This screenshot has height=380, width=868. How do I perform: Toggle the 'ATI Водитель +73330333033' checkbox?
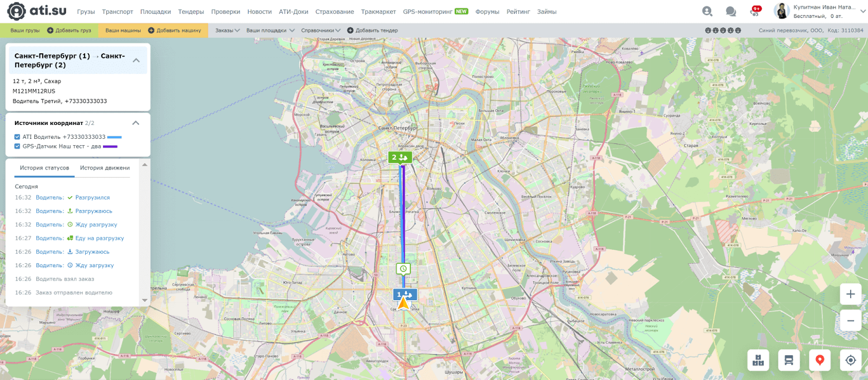(x=17, y=137)
